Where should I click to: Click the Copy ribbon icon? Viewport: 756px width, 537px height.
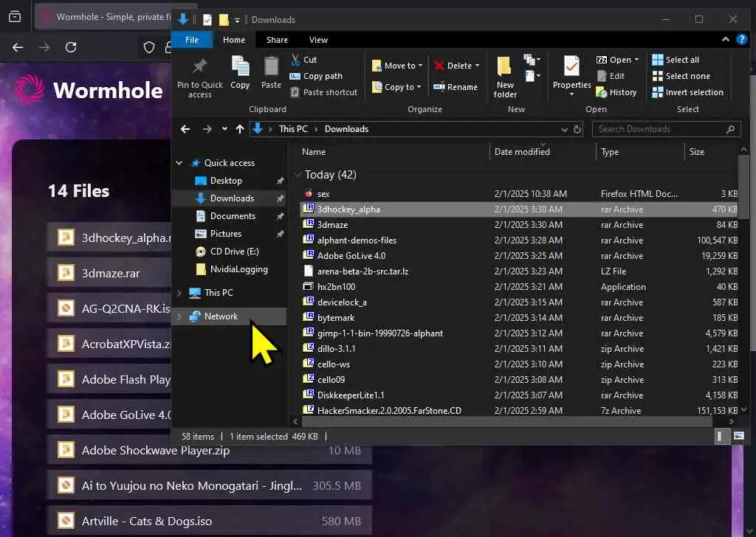[x=240, y=66]
